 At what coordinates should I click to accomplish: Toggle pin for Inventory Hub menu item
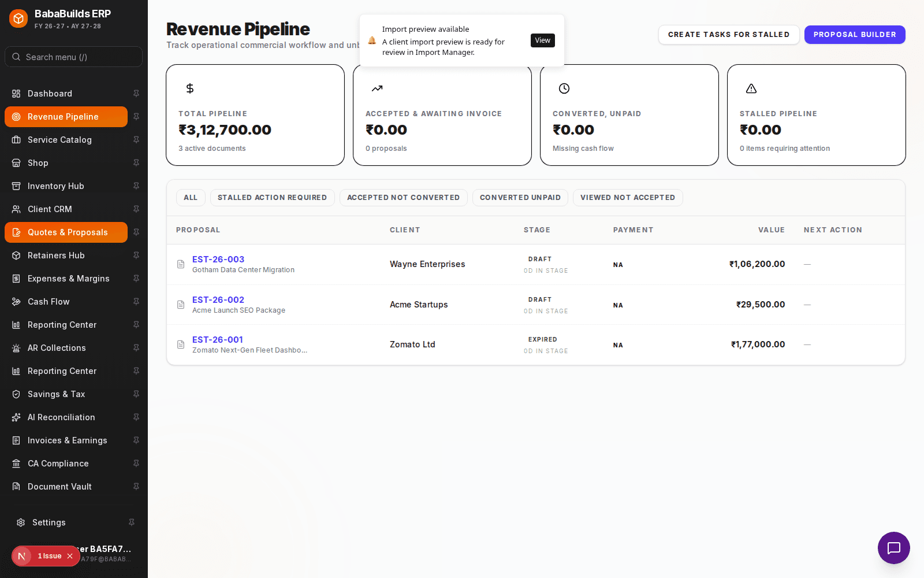136,186
